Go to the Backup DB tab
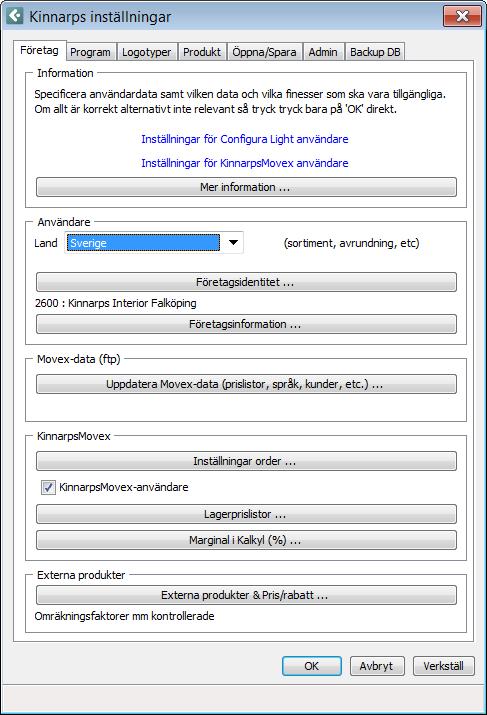Screen dimensions: 487x715 pyautogui.click(x=375, y=52)
